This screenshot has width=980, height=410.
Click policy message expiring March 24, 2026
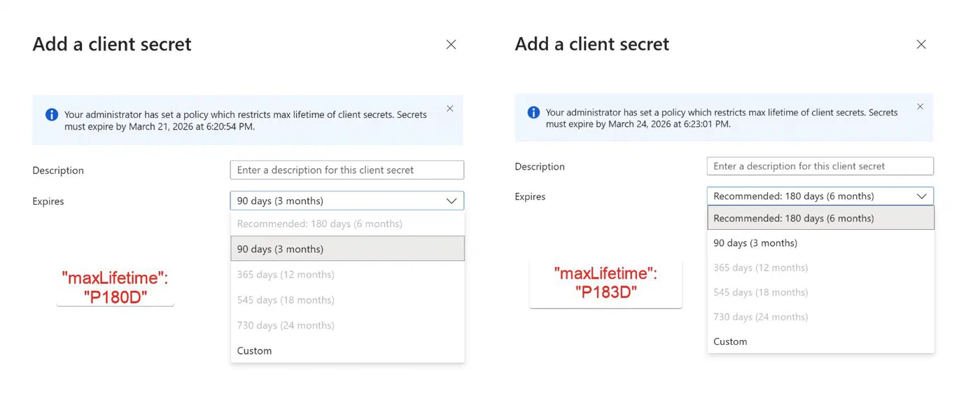tap(722, 118)
